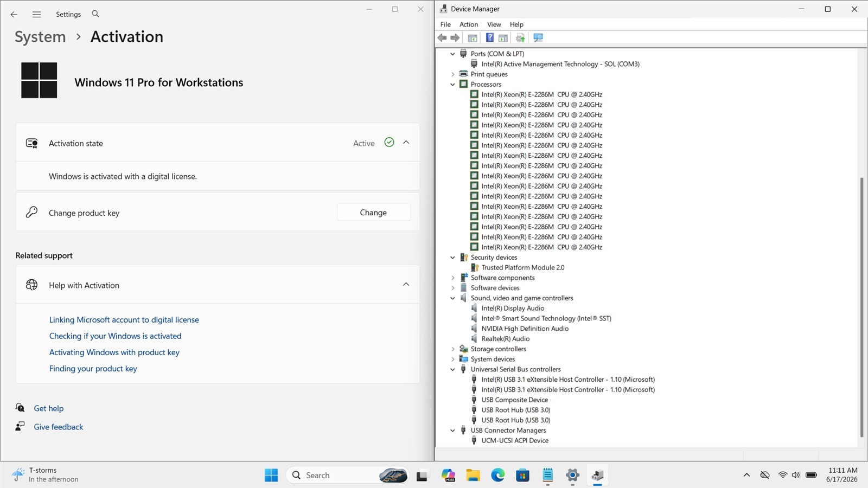Open Task View from the taskbar

[x=422, y=476]
